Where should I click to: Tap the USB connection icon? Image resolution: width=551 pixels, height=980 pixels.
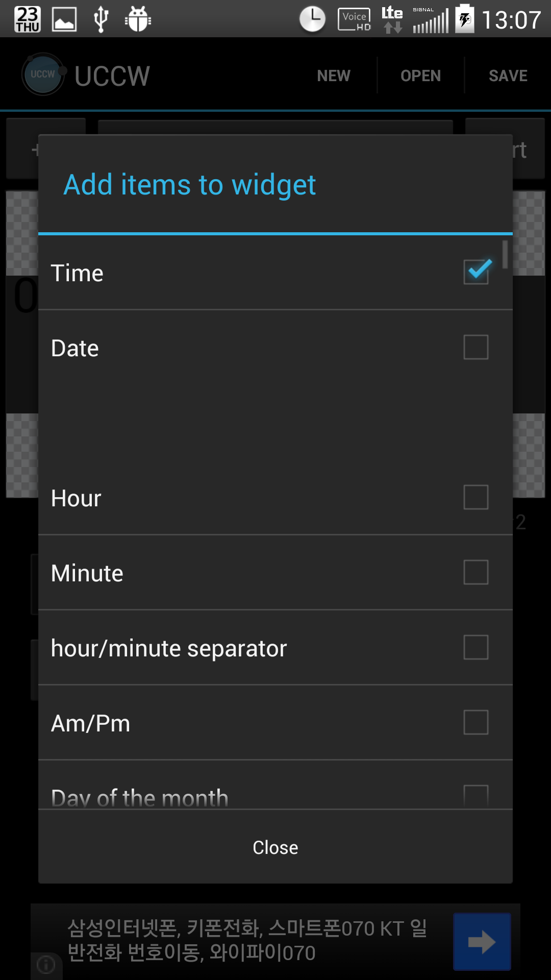[x=101, y=19]
